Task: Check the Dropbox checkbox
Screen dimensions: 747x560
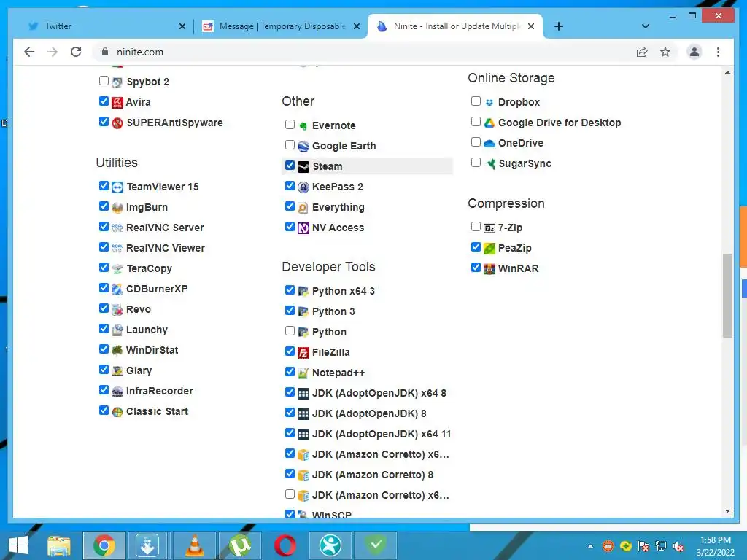Action: coord(476,101)
